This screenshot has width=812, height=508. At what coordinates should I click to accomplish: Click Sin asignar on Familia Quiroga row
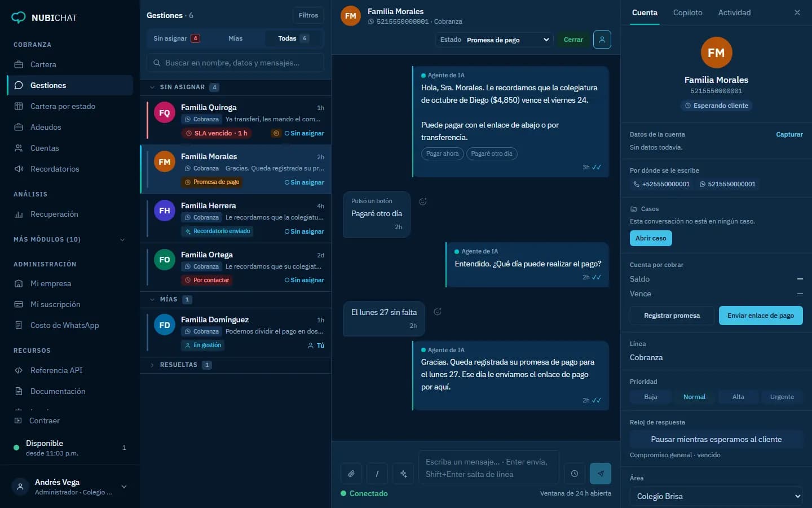pos(304,133)
